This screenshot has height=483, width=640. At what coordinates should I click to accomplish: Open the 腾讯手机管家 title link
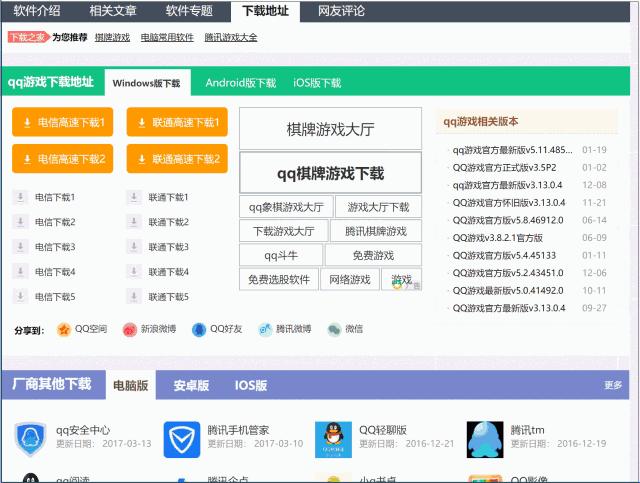[x=238, y=430]
